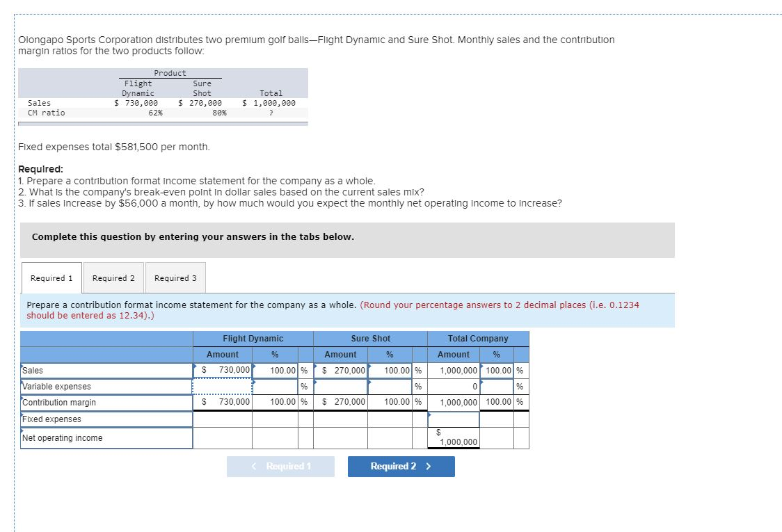Click Total Company sales percent 100.00 field
782x532 pixels.
497,371
